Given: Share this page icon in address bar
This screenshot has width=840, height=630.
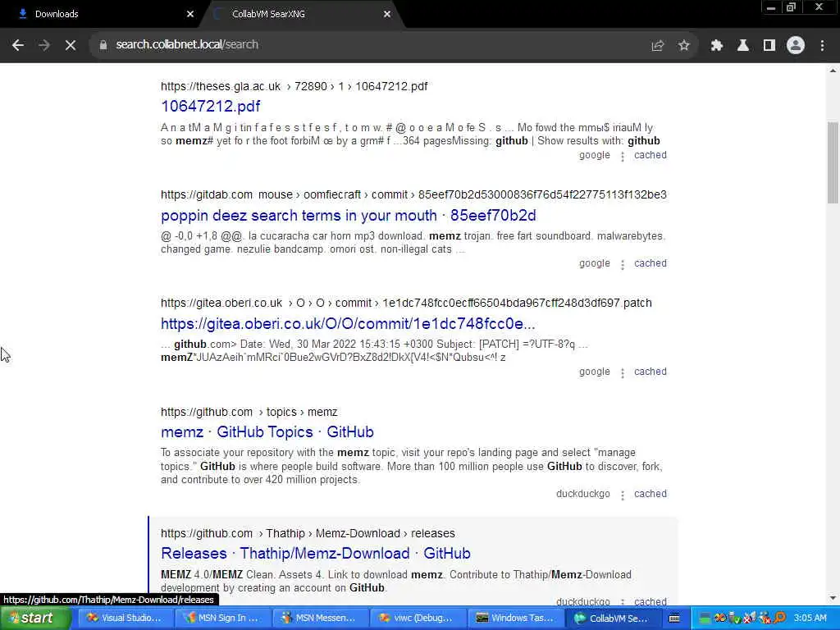Looking at the screenshot, I should [x=657, y=46].
